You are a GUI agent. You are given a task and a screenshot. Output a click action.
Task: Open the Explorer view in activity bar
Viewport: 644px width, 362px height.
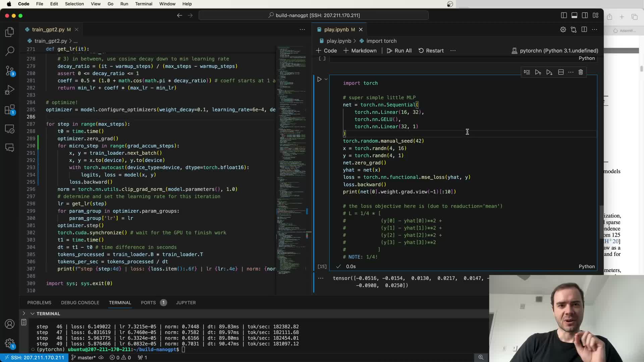[10, 32]
